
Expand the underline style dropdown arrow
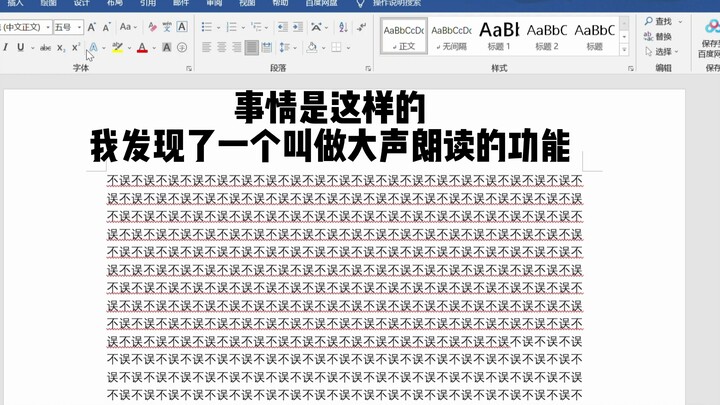[33, 48]
